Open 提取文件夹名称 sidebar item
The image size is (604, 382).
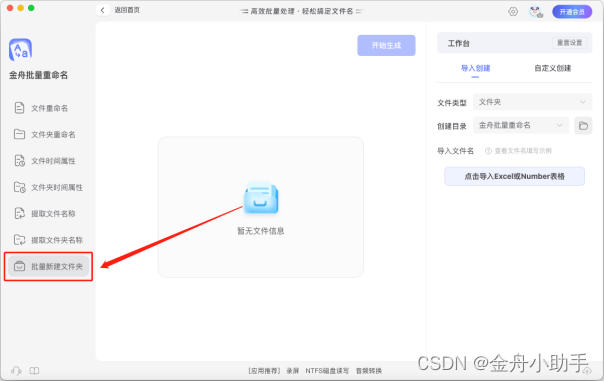click(x=48, y=240)
